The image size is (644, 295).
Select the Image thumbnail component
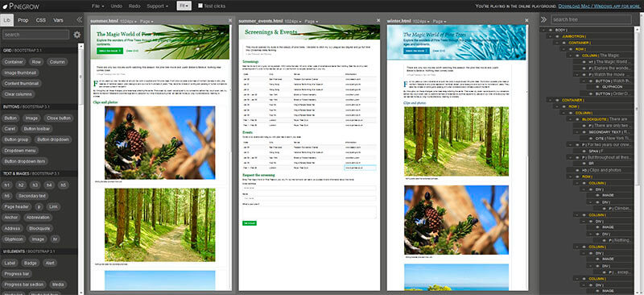point(20,73)
